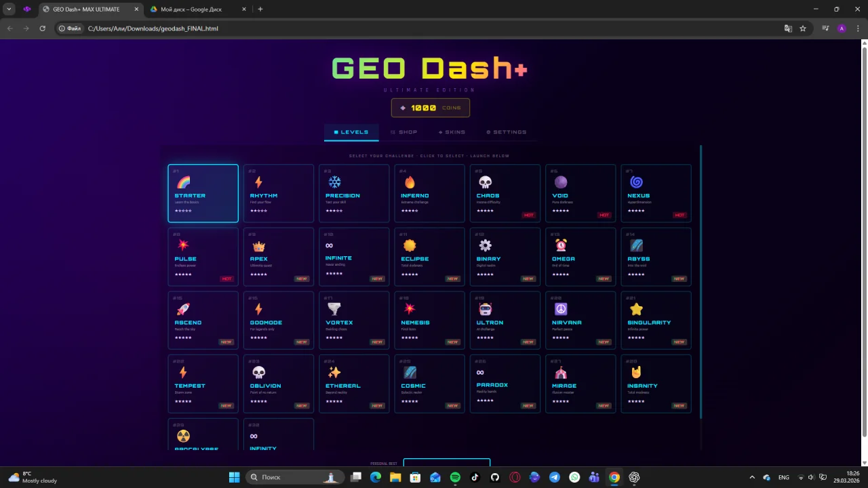Click the HOT badge on NEXUS card
Viewport: 868px width, 488px height.
click(x=679, y=215)
